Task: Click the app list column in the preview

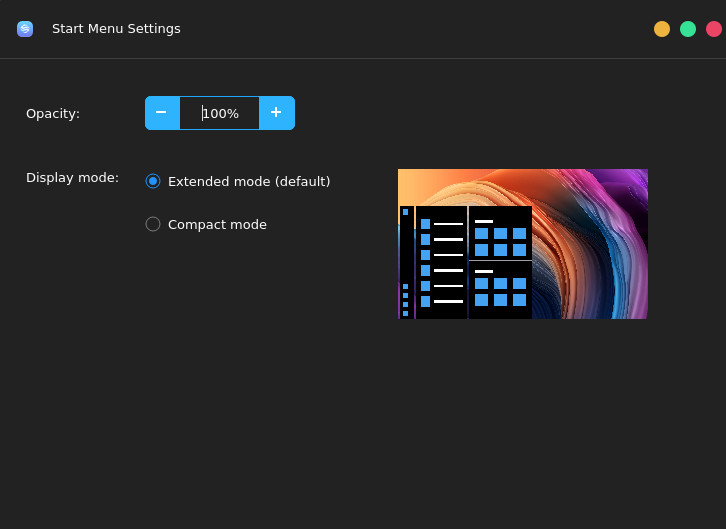Action: click(x=441, y=262)
